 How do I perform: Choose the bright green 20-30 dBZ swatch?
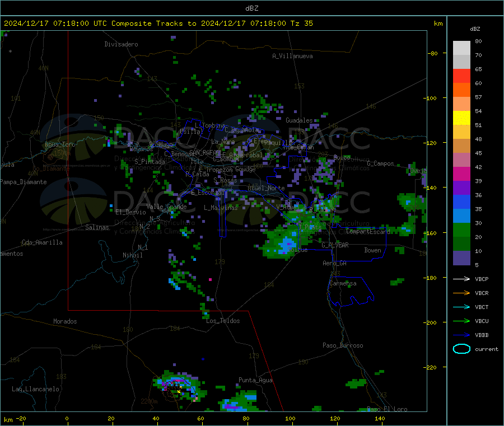[x=461, y=230]
